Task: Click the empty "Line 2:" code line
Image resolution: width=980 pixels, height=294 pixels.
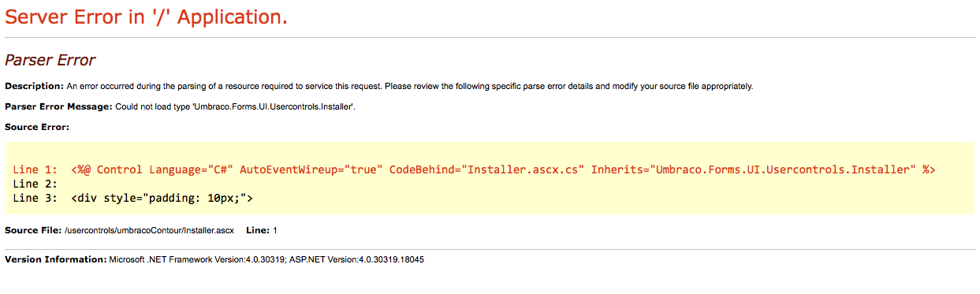Action: pyautogui.click(x=35, y=184)
